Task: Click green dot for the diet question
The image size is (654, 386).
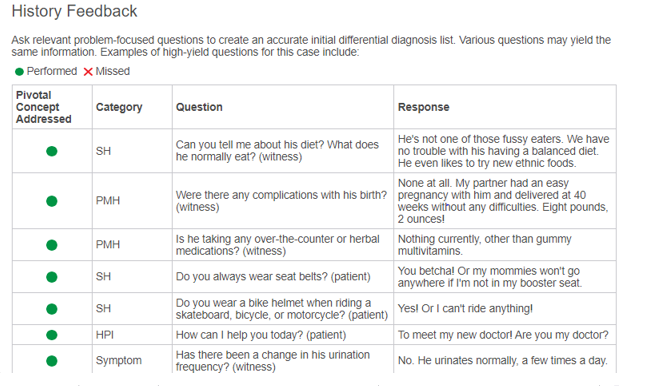Action: (x=52, y=151)
